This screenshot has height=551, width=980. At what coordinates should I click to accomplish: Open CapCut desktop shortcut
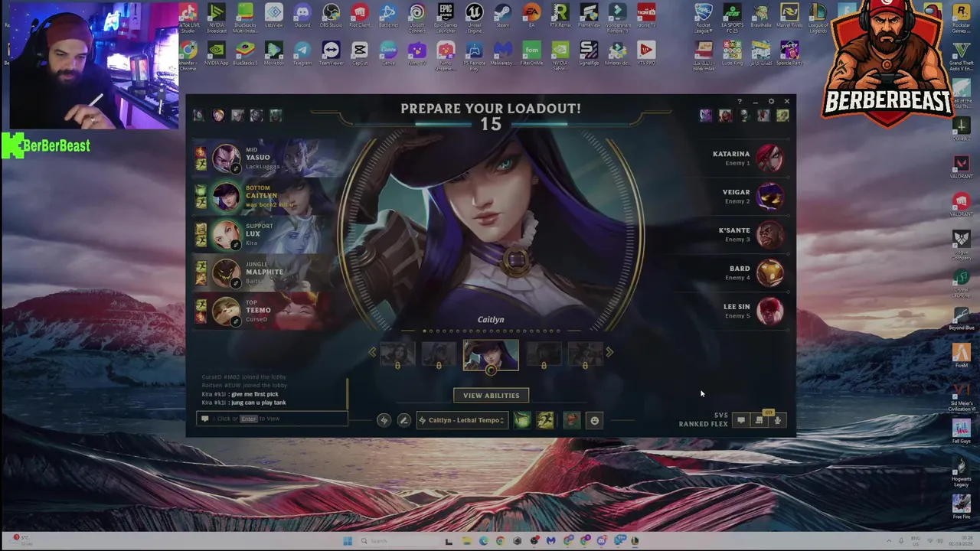pyautogui.click(x=359, y=53)
